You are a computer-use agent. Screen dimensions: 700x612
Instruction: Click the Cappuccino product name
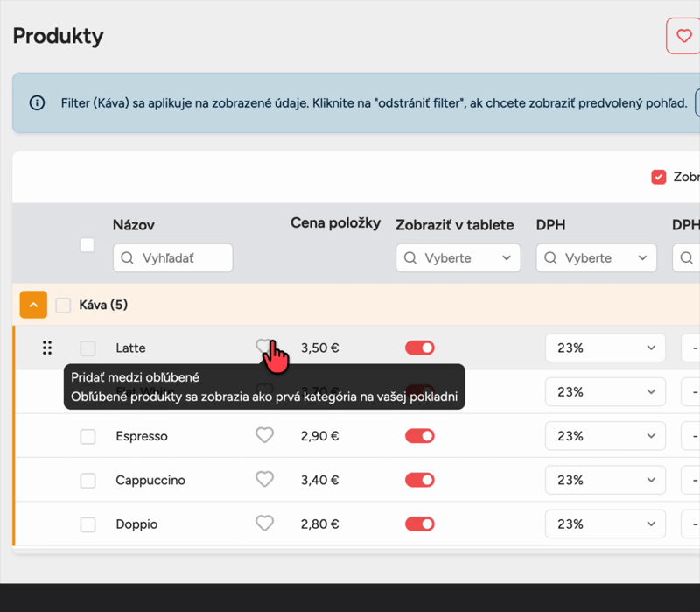[150, 480]
